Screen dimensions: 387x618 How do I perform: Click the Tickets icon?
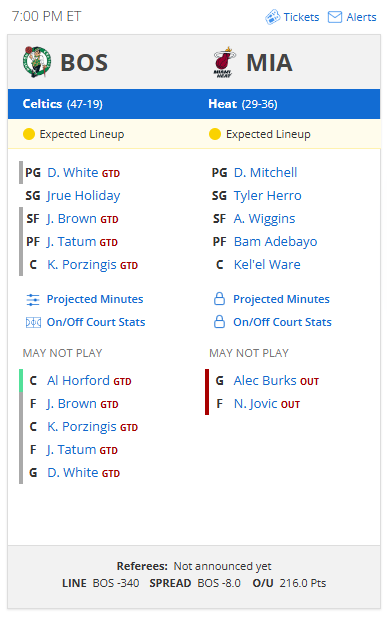coord(272,17)
